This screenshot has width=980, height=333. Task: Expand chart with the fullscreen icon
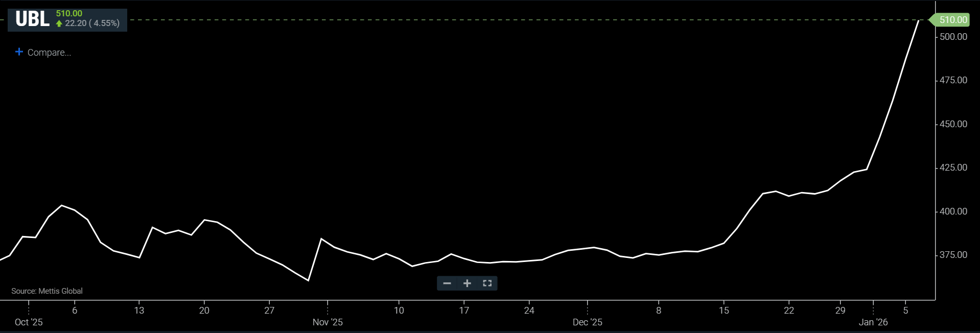[x=487, y=283]
